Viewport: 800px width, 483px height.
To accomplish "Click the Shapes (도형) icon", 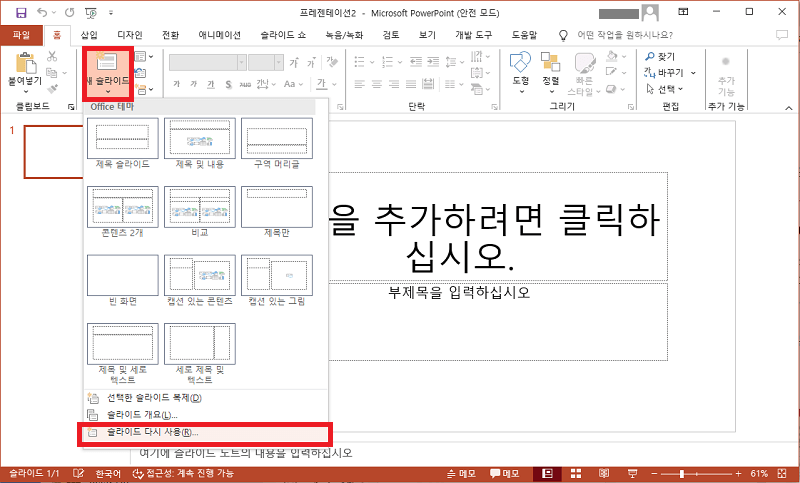I will click(520, 62).
